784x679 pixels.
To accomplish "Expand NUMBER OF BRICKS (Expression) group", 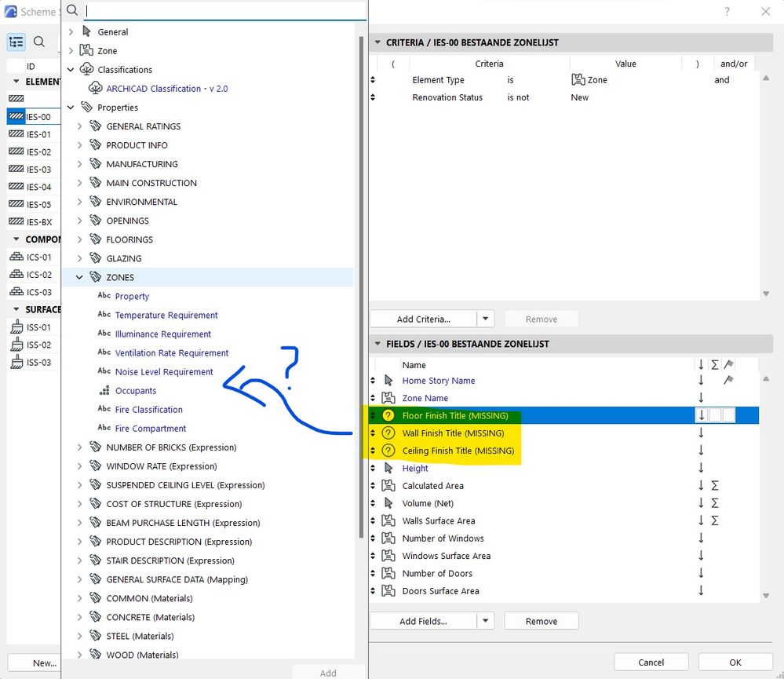I will click(79, 447).
